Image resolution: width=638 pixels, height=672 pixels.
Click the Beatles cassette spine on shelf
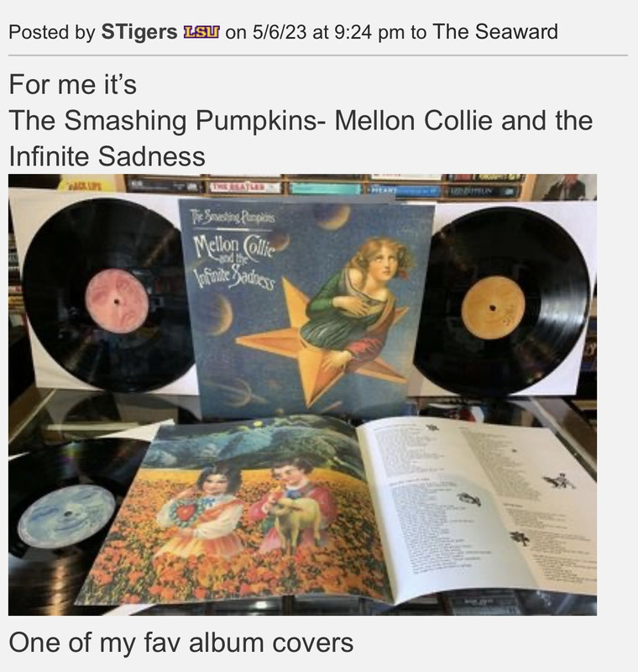point(245,187)
